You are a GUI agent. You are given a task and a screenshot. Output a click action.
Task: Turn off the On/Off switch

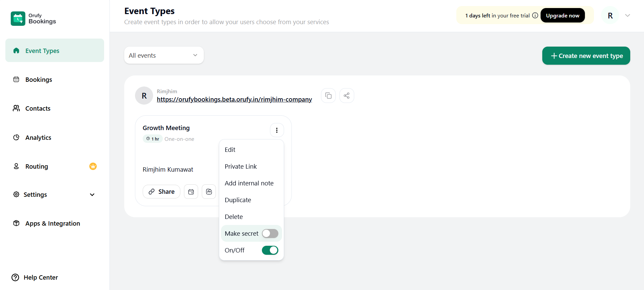270,250
